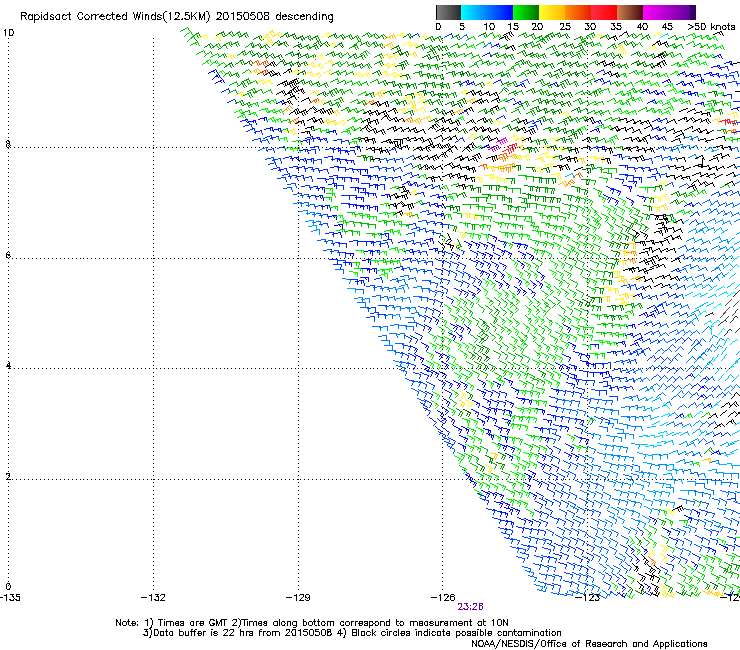The height and width of the screenshot is (650, 740).
Task: Click the brown 35-40 knots color band
Action: tap(630, 12)
